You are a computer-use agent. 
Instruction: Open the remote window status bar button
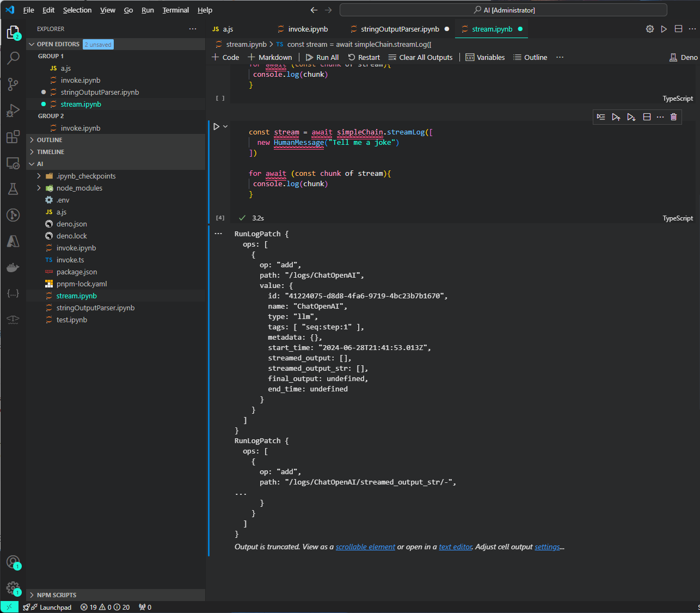click(9, 607)
